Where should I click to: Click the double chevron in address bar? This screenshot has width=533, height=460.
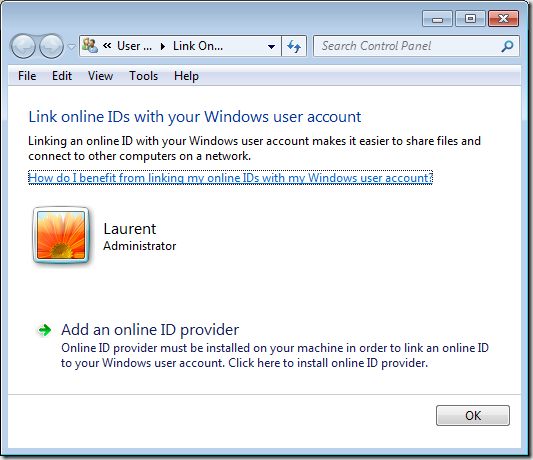point(107,46)
